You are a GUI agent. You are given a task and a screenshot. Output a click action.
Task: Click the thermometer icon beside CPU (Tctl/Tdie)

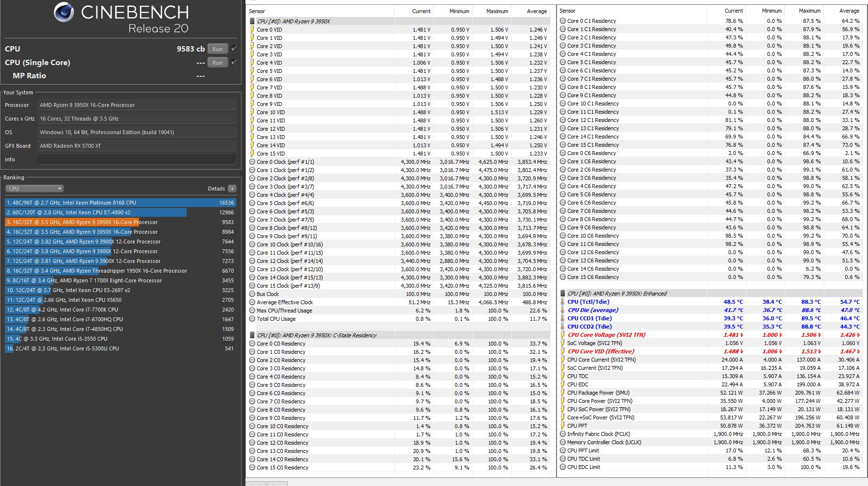(x=563, y=302)
